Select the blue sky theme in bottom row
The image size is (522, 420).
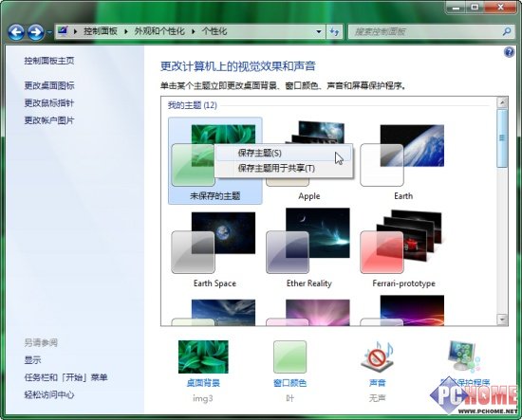214,312
